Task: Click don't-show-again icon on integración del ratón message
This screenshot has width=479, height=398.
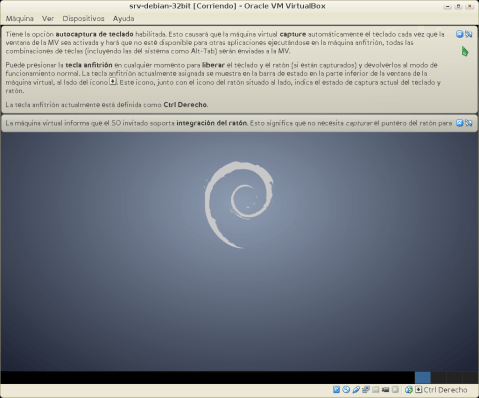Action: coord(469,123)
